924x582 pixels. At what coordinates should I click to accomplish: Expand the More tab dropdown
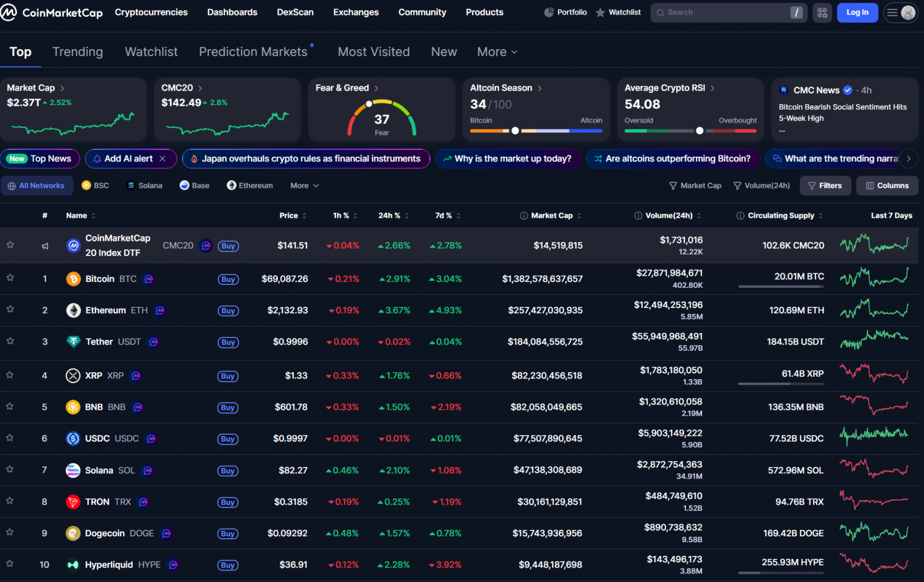pos(497,52)
